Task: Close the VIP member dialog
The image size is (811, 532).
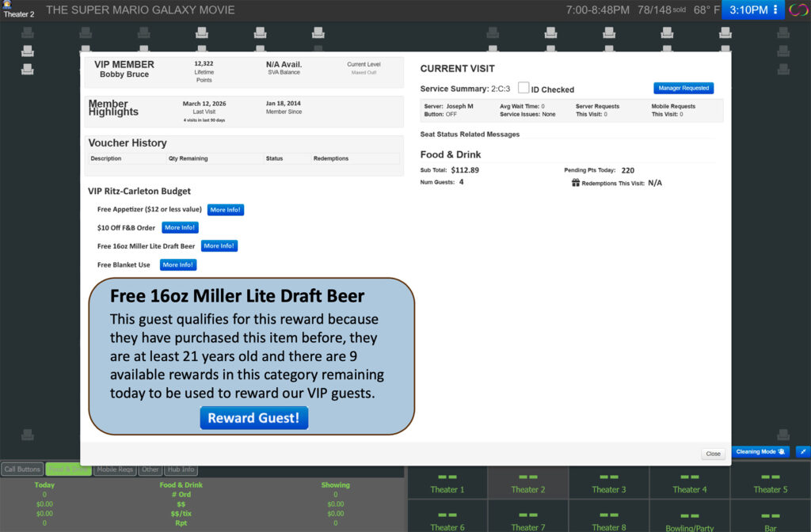Action: coord(713,454)
